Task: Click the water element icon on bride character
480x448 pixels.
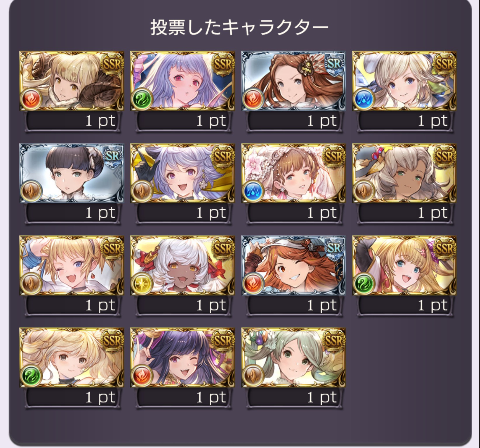Action: pyautogui.click(x=253, y=191)
